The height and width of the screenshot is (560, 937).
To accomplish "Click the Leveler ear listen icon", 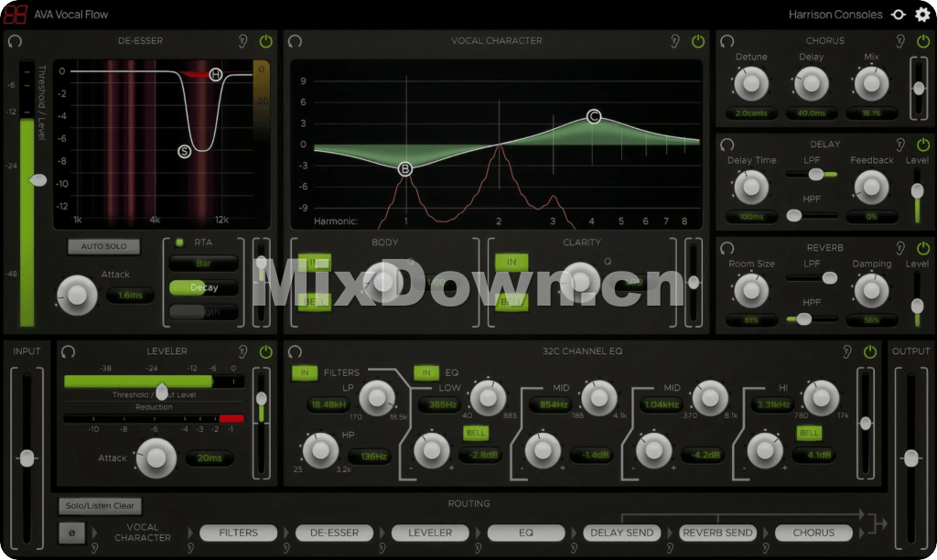I will click(x=242, y=351).
